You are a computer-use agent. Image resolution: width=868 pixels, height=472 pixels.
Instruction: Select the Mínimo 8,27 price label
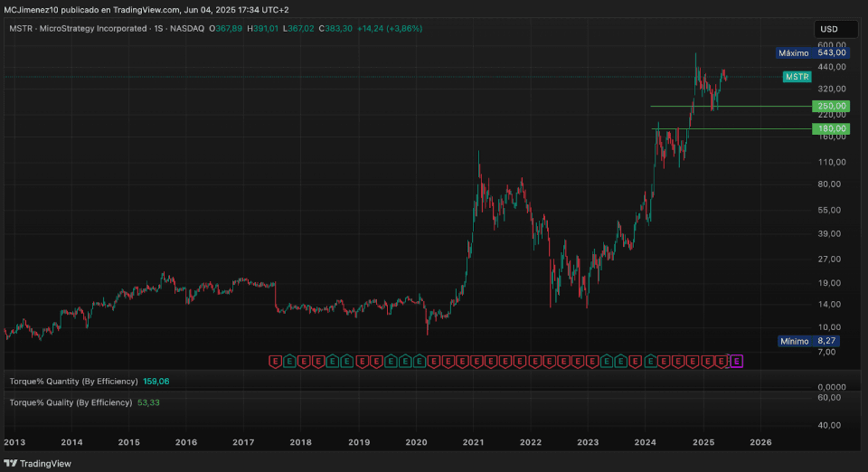(x=814, y=341)
